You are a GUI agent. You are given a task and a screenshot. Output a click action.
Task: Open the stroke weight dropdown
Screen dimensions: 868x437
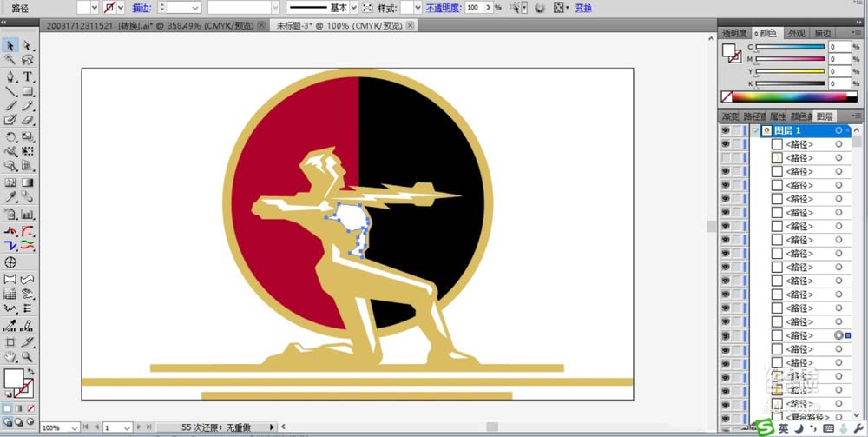click(x=194, y=8)
